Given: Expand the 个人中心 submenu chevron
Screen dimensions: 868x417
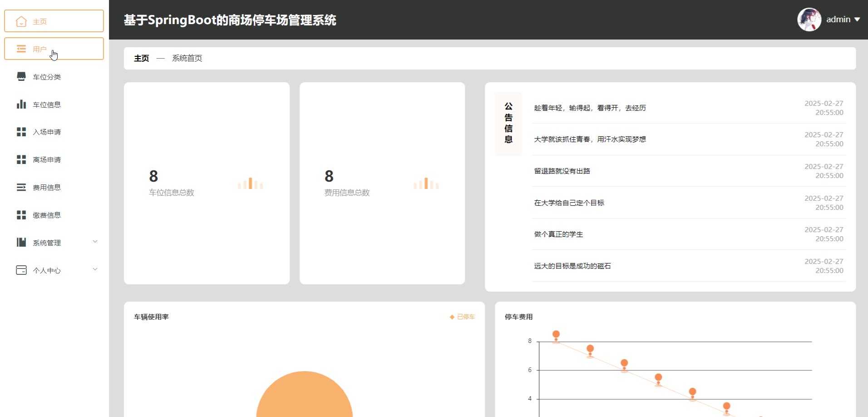Looking at the screenshot, I should (95, 269).
